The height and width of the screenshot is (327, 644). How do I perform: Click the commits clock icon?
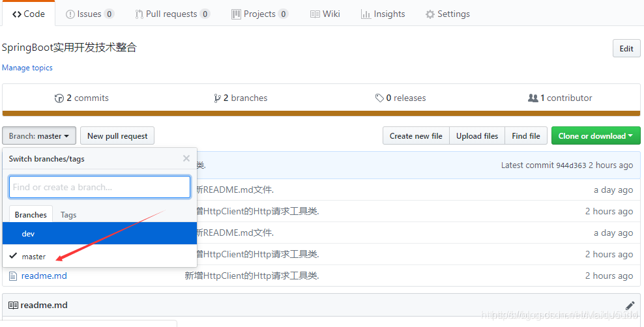click(59, 98)
